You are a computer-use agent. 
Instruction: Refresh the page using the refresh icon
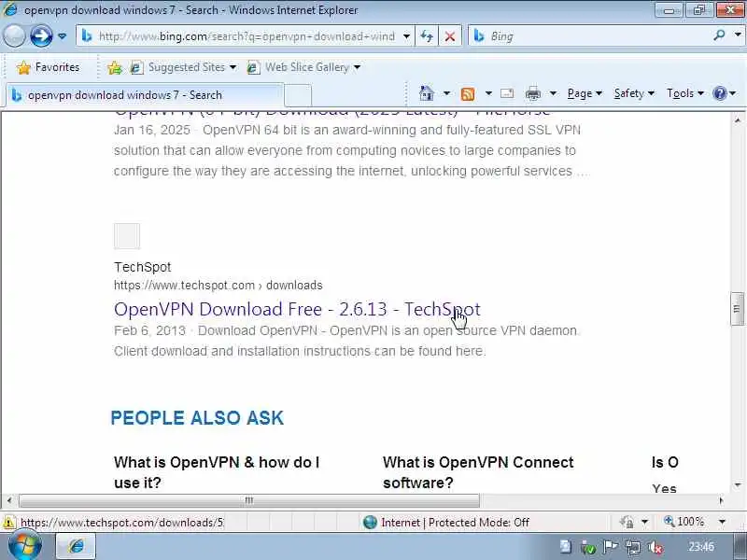click(427, 36)
